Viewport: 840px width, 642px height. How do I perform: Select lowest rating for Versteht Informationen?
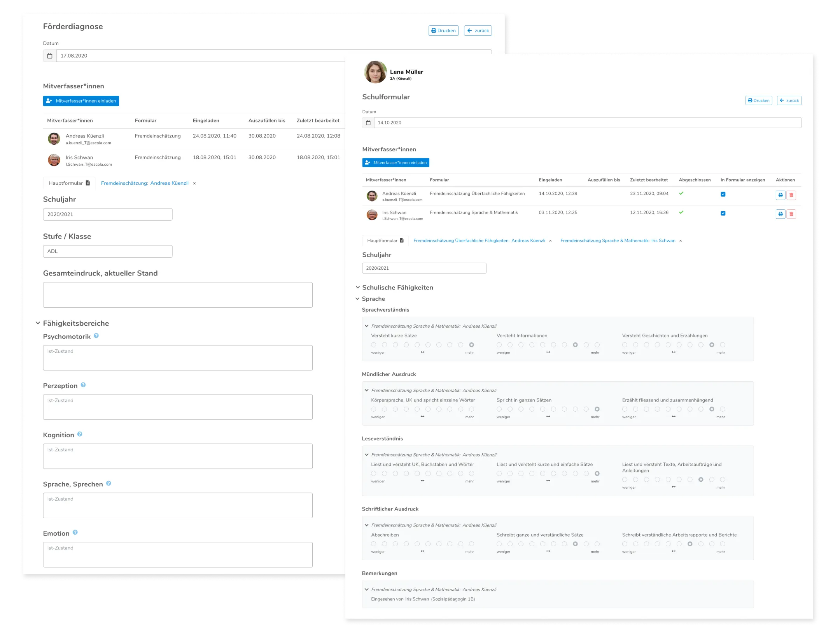(x=499, y=345)
